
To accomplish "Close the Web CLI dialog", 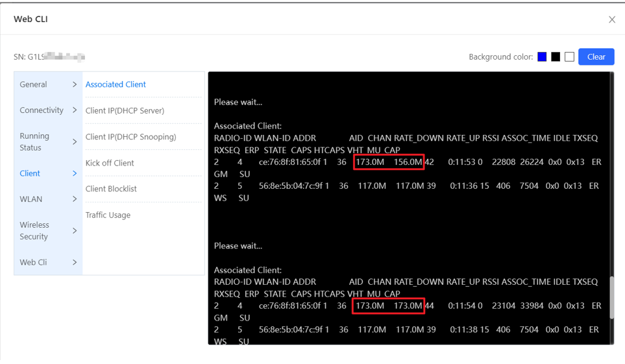I will (612, 19).
